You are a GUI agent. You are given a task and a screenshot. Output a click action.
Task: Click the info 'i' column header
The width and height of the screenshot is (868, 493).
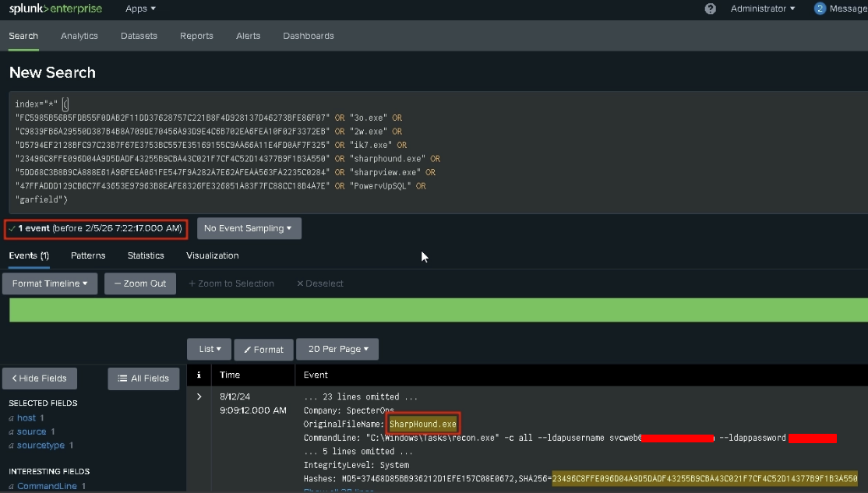point(199,375)
